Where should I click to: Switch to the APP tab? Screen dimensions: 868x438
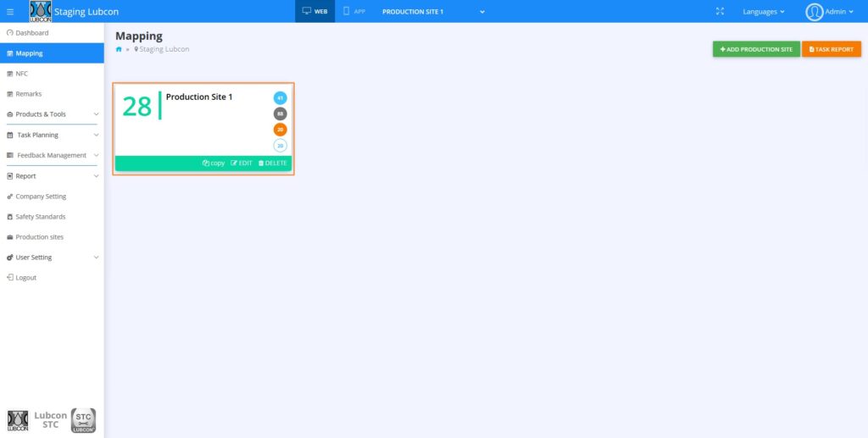[x=354, y=11]
